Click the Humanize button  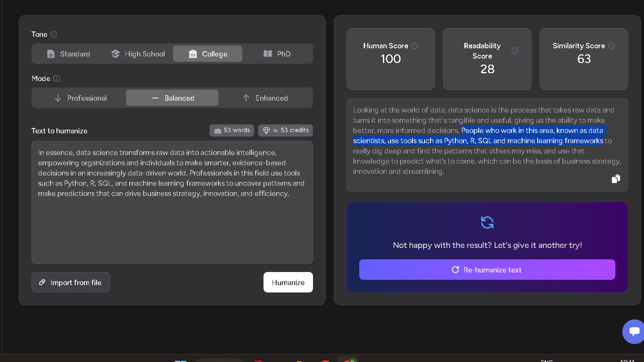point(288,282)
